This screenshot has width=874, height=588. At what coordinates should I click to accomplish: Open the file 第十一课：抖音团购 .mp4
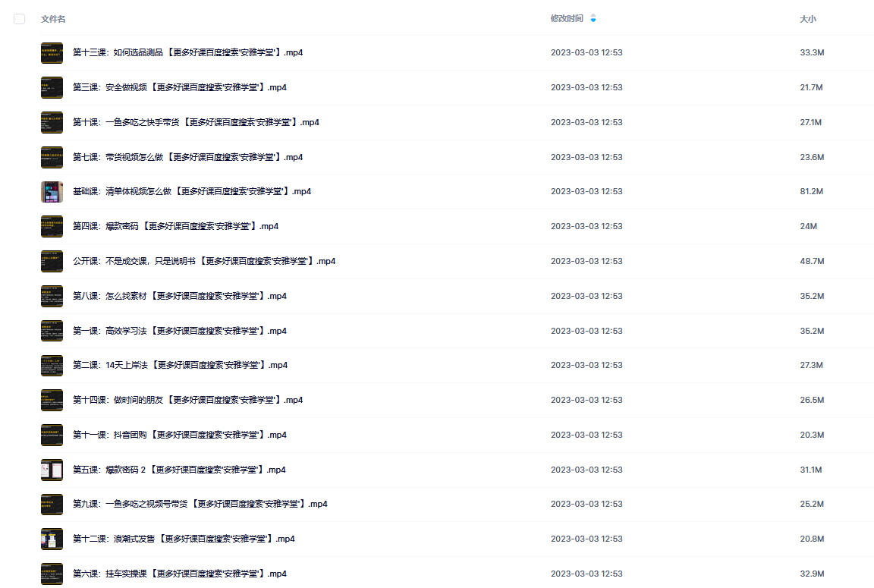(180, 435)
